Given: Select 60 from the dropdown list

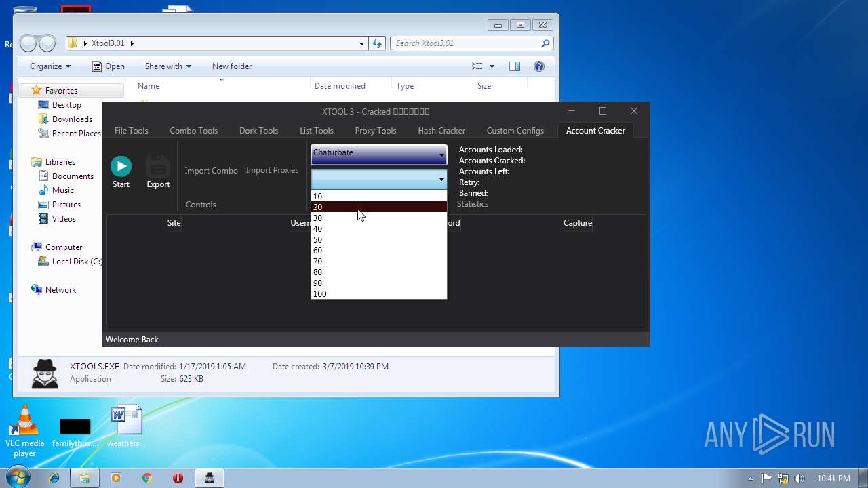Looking at the screenshot, I should point(379,250).
